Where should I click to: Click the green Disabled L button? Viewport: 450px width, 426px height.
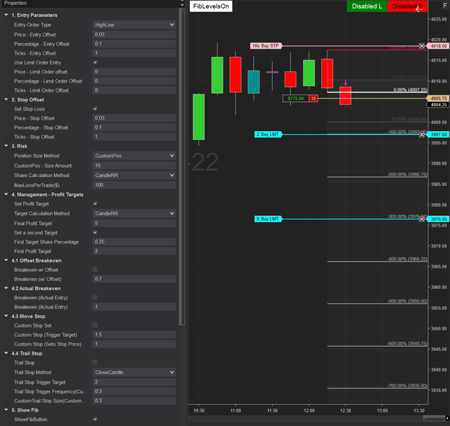[x=367, y=6]
